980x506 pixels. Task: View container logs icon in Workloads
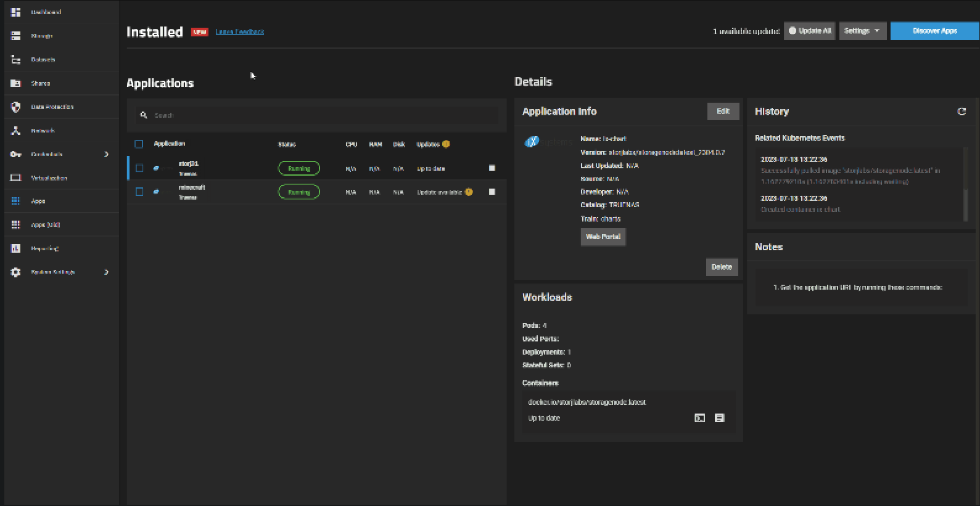pyautogui.click(x=719, y=418)
